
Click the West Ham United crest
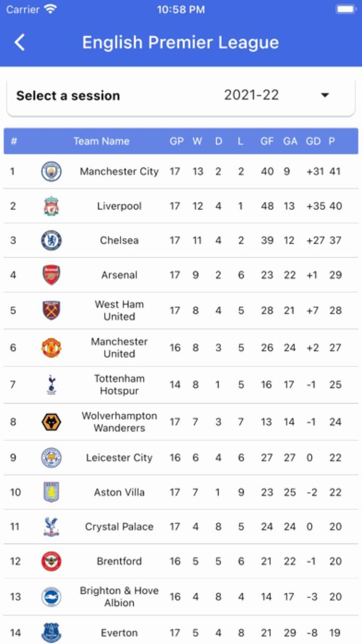tap(51, 310)
